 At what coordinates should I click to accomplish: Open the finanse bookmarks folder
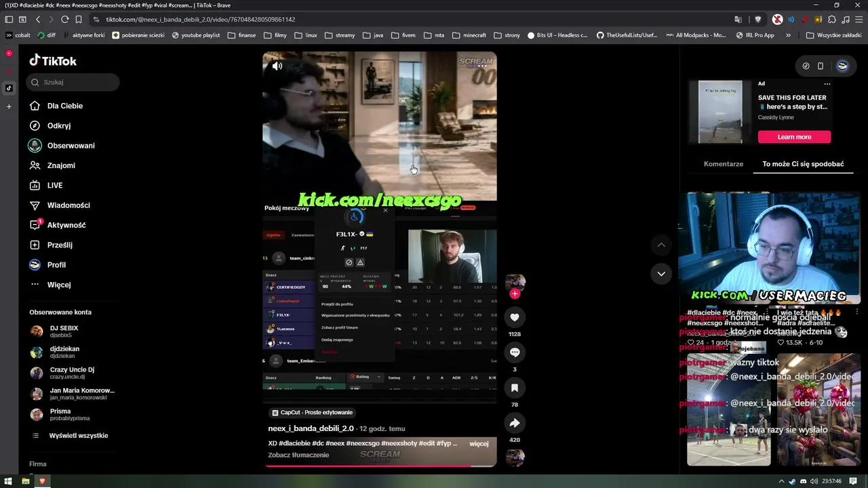(x=242, y=35)
